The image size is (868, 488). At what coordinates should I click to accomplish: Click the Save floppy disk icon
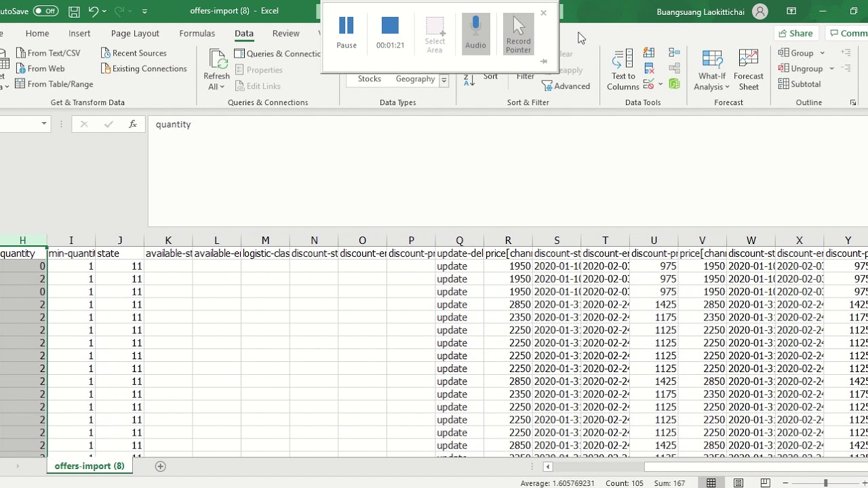(74, 11)
